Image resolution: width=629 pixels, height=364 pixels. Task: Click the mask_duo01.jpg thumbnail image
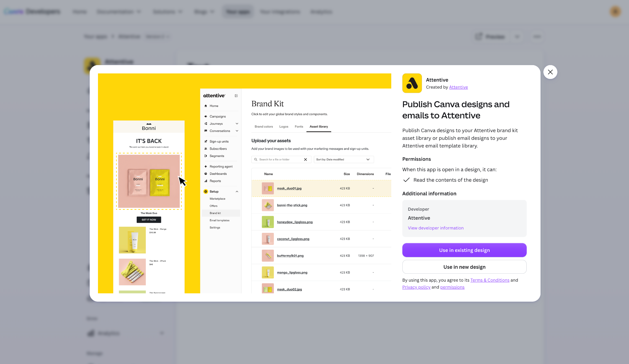click(x=268, y=188)
